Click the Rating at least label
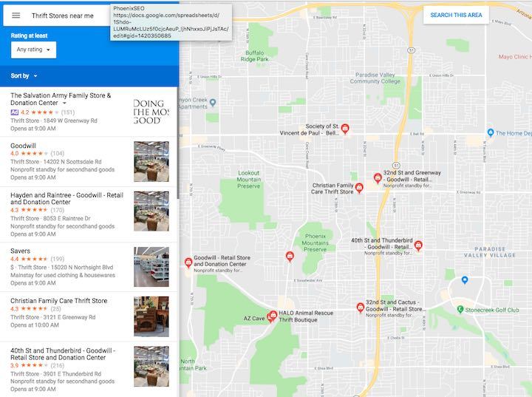This screenshot has width=532, height=397. click(29, 35)
